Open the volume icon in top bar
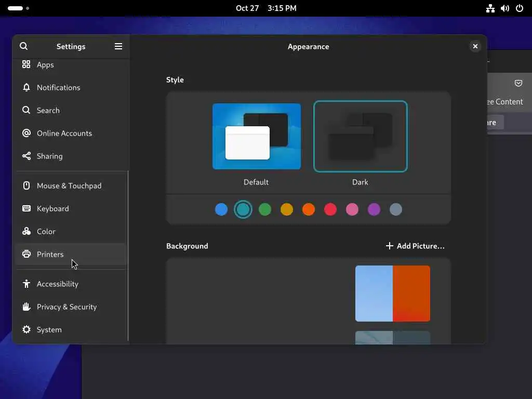532x399 pixels. (x=505, y=8)
